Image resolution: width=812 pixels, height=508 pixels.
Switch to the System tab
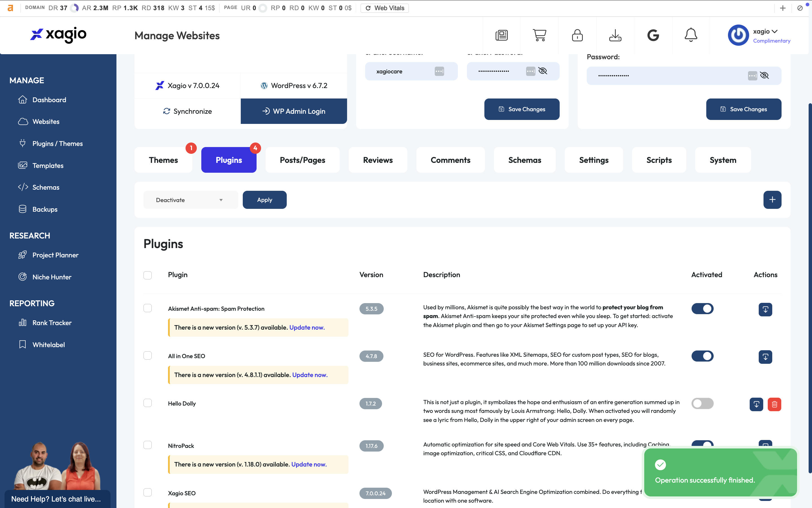click(x=723, y=160)
